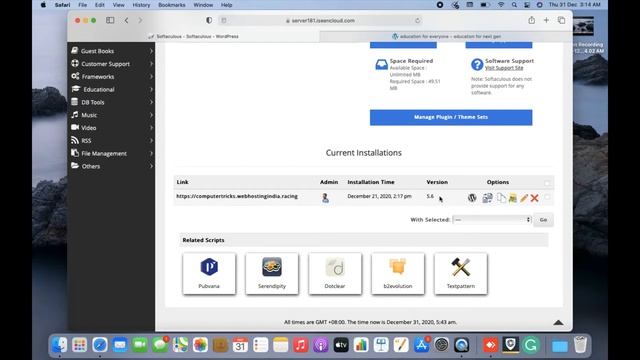
Task: Open the With Selected dropdown
Action: [x=492, y=220]
